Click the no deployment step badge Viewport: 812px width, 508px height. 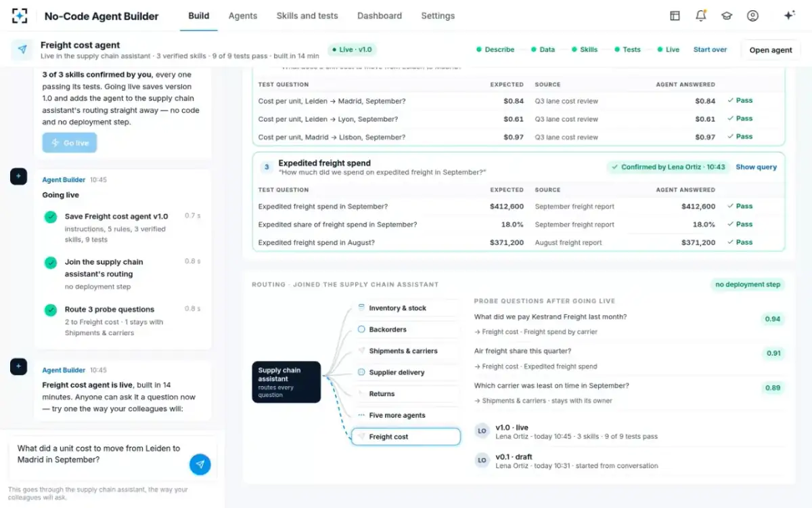tap(748, 284)
